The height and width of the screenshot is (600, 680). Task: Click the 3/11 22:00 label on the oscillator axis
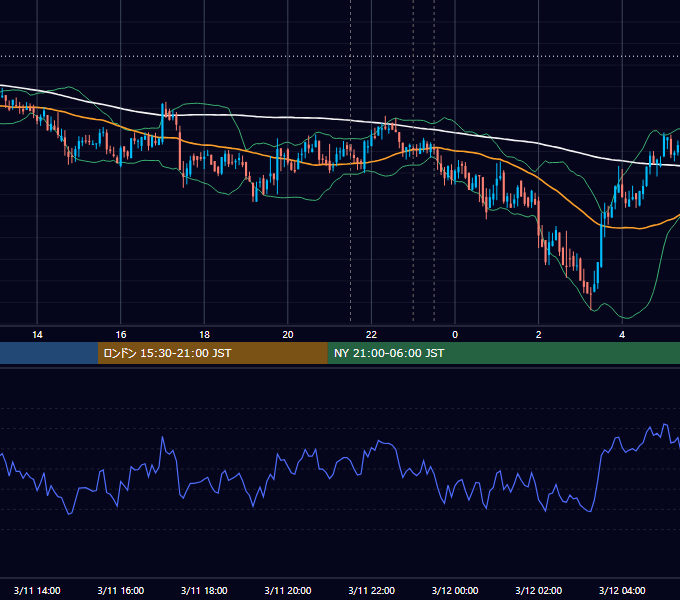(x=371, y=590)
